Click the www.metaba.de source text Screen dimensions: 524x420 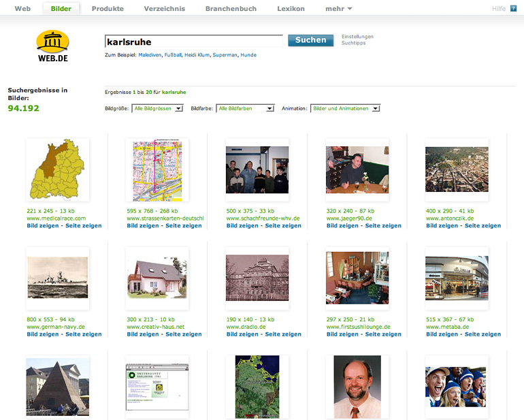[448, 327]
